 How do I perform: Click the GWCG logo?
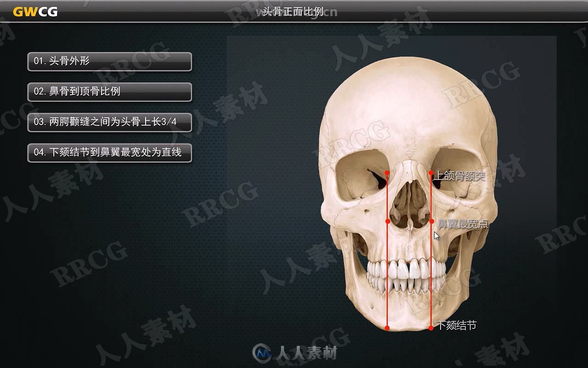(35, 12)
